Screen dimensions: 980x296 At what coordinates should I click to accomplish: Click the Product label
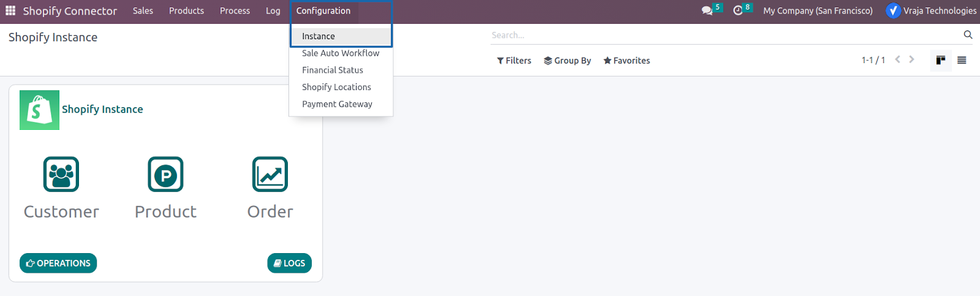[x=165, y=211]
